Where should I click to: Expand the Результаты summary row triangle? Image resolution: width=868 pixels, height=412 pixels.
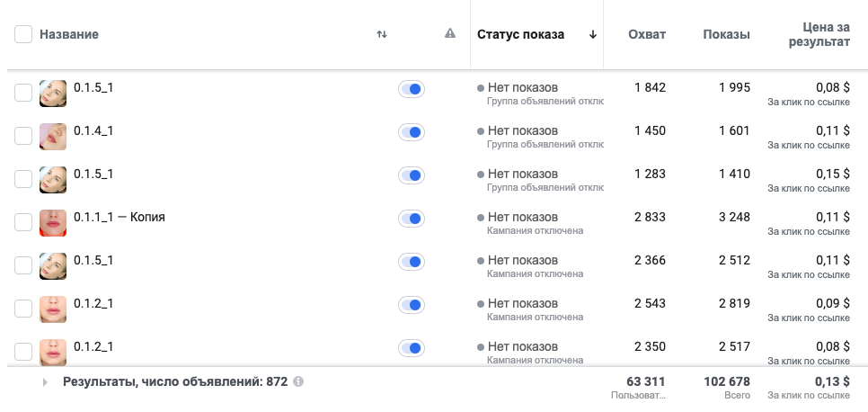click(46, 382)
